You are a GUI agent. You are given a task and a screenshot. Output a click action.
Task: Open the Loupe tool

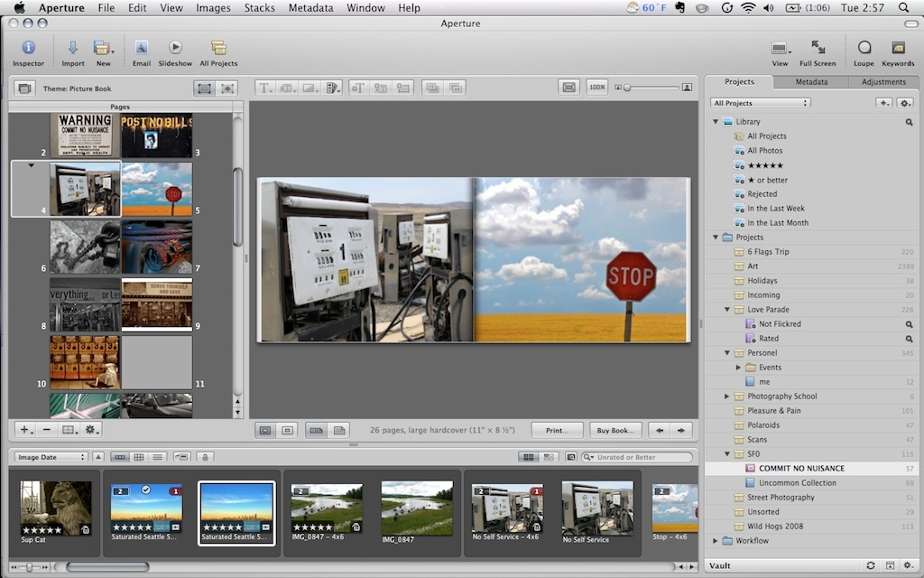pos(864,48)
